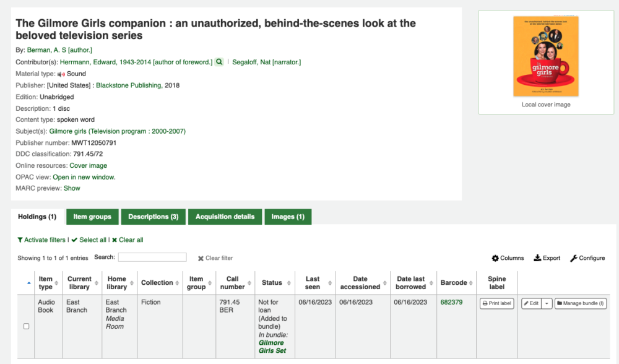This screenshot has width=619, height=364.
Task: Click Activate filters funnel link
Action: point(41,240)
